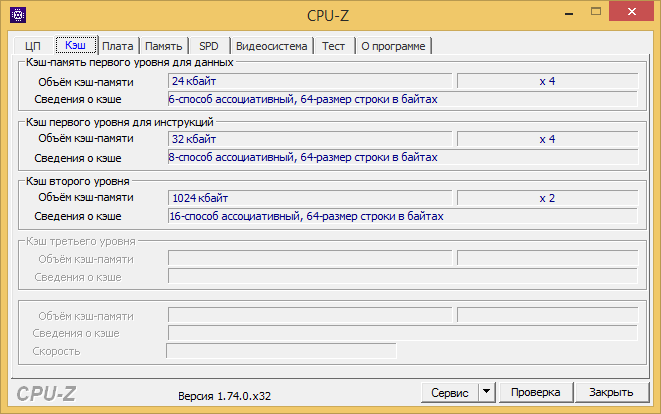Click the Кэш-память первого уровня для данных title
The image size is (661, 414).
pos(129,62)
